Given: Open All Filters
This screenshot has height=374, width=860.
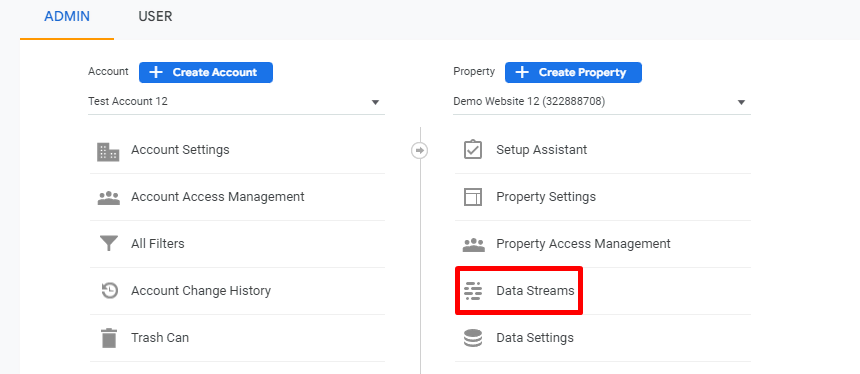Looking at the screenshot, I should pos(237,244).
